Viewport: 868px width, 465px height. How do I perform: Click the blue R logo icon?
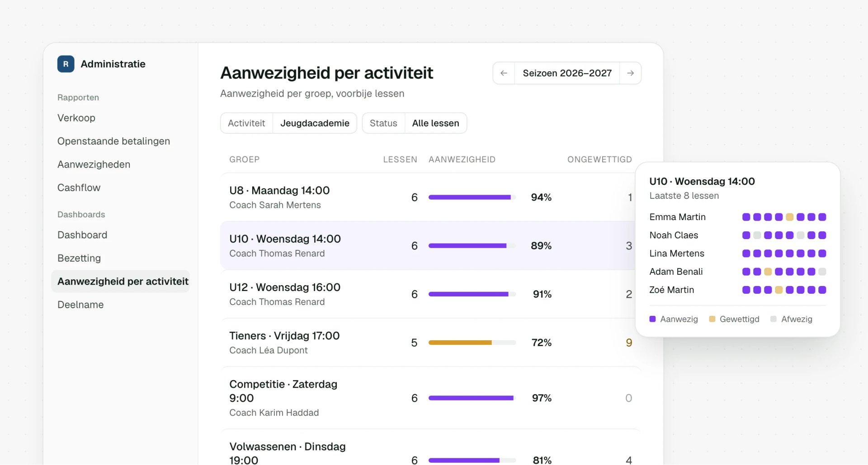(x=66, y=64)
